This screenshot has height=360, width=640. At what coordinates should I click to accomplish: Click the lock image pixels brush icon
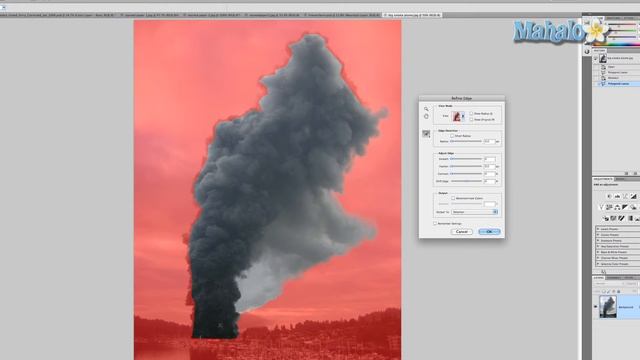(608, 291)
